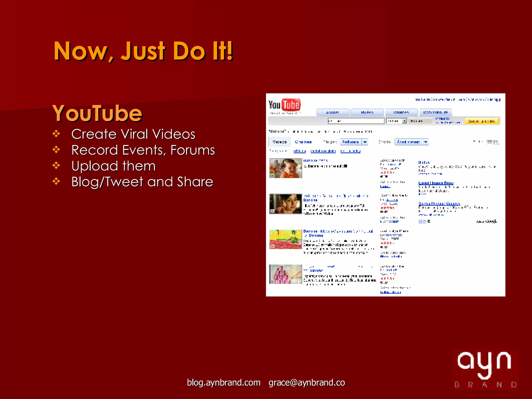Click the orange YouTube heading
The image size is (532, 399).
click(x=97, y=113)
